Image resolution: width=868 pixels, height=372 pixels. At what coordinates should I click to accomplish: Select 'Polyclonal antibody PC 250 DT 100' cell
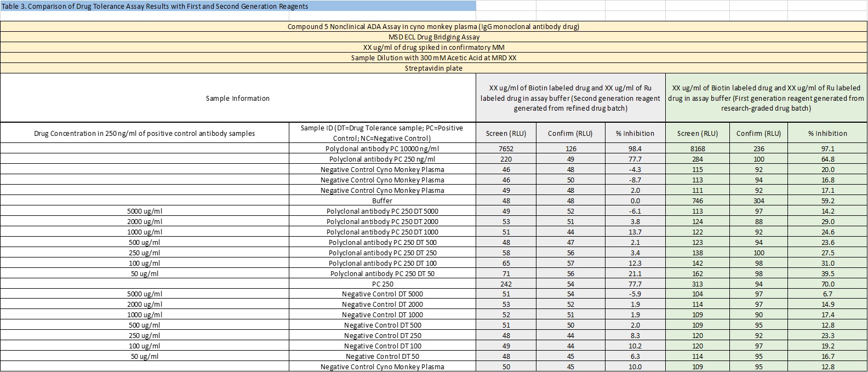point(382,264)
